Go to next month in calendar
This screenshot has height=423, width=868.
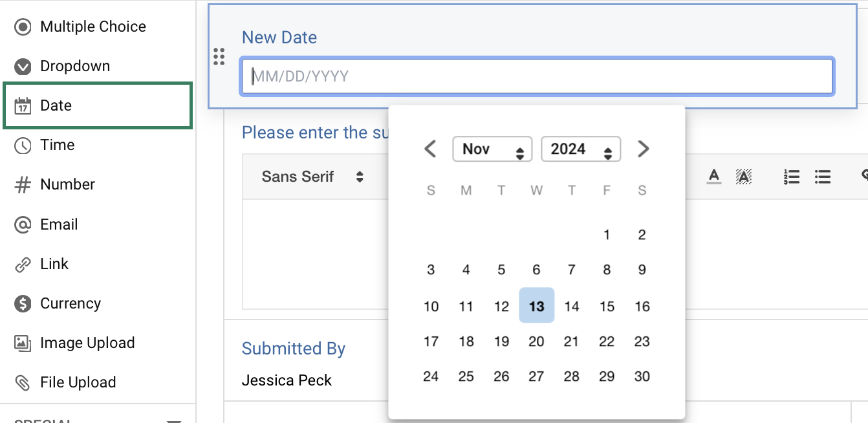click(x=642, y=149)
